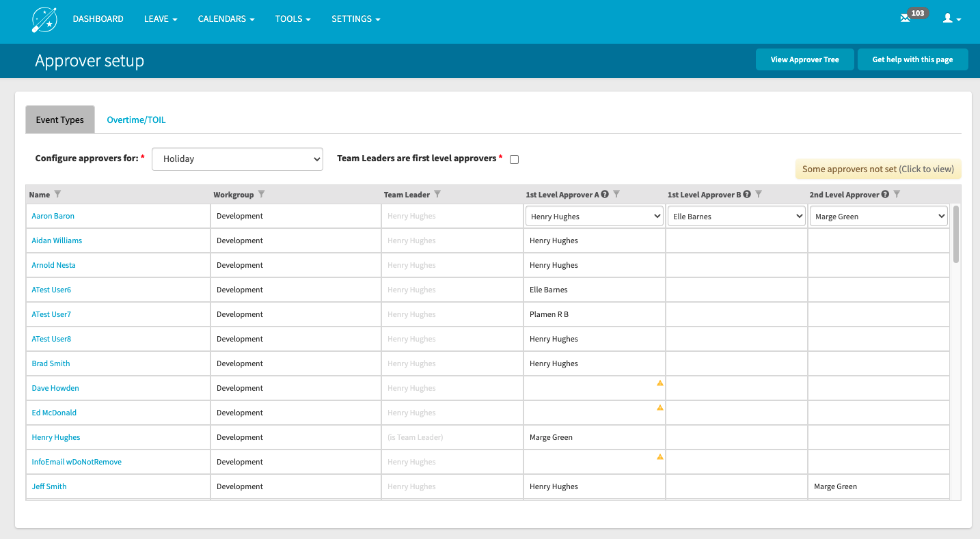Click the warning triangle in Dave Howden's row
Viewport: 980px width, 539px height.
[x=659, y=383]
